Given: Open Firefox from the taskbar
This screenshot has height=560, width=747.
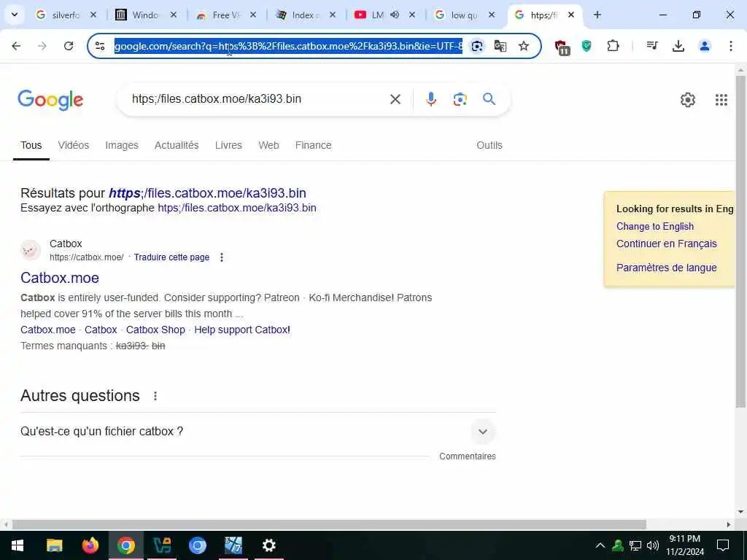Looking at the screenshot, I should [90, 545].
